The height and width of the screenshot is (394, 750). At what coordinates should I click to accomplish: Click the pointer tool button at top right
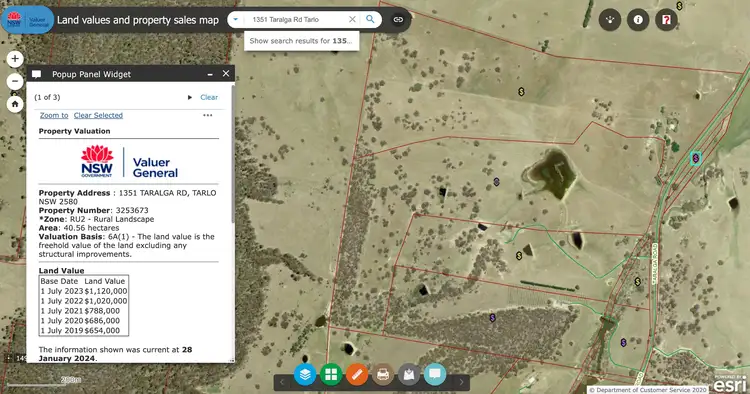point(610,20)
